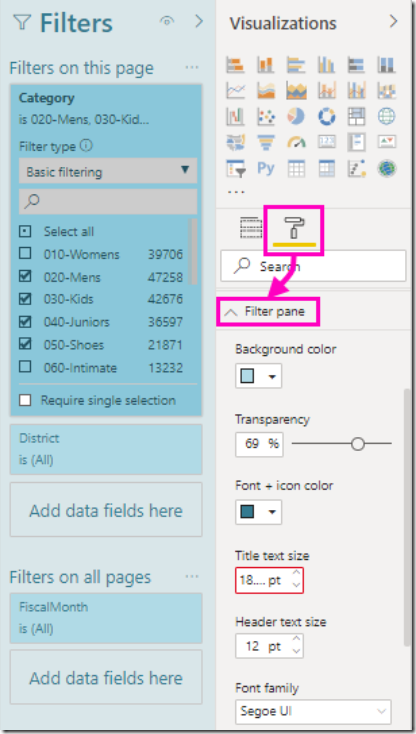Tick the 060-Intimate checkbox
Viewport: 416px width, 734px height.
tap(25, 367)
